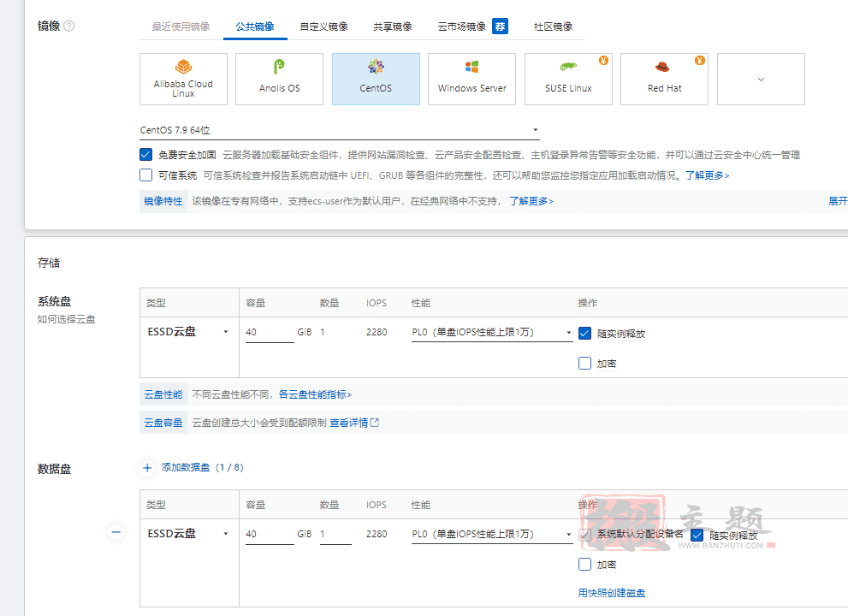Toggle data disk 系统默认分配设备名 checkbox

click(x=584, y=535)
